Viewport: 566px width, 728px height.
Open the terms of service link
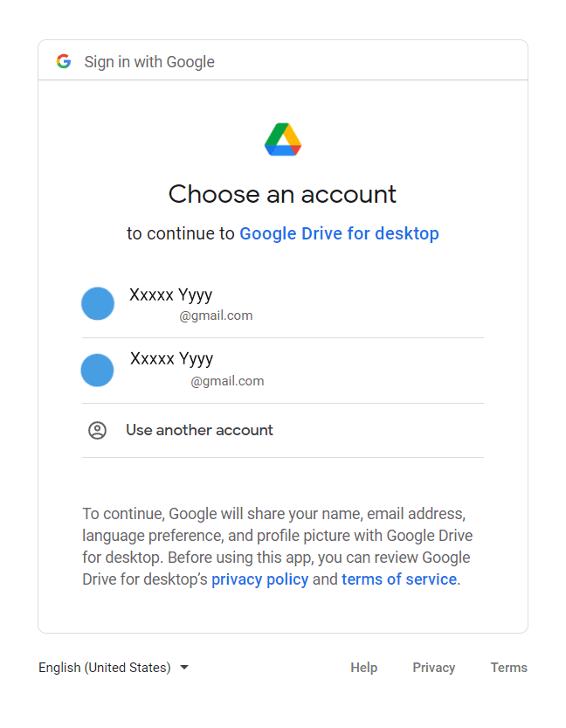click(399, 579)
